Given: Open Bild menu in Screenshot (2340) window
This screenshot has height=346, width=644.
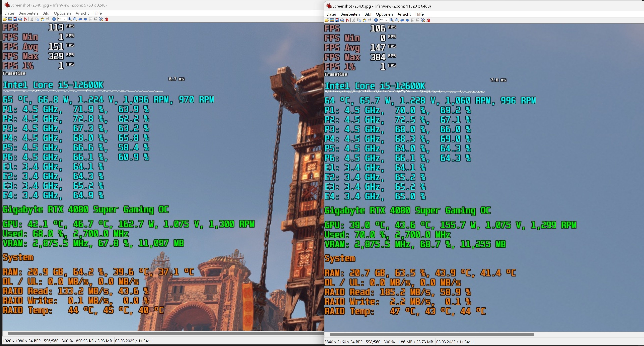Looking at the screenshot, I should [x=46, y=13].
